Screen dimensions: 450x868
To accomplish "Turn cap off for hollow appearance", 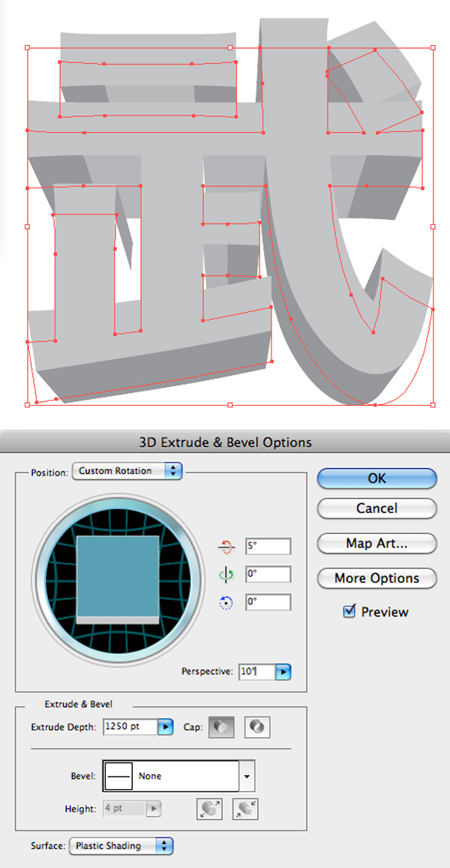I will (257, 726).
